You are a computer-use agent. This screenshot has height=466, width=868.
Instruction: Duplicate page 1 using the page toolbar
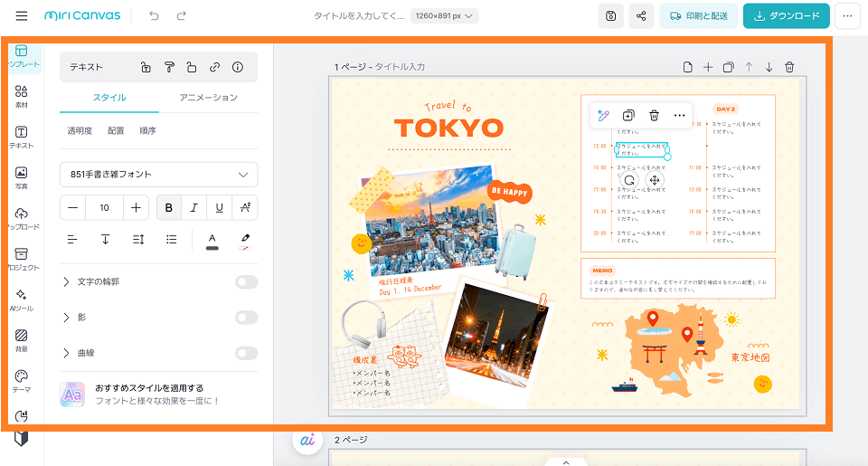tap(728, 67)
